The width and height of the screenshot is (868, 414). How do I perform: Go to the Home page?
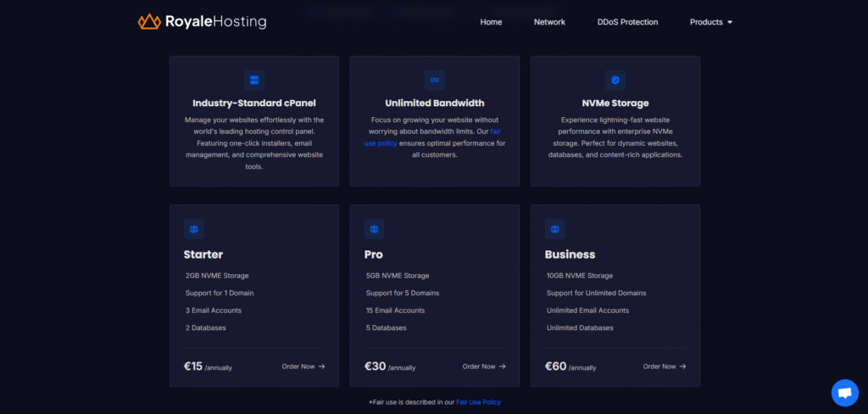click(491, 22)
